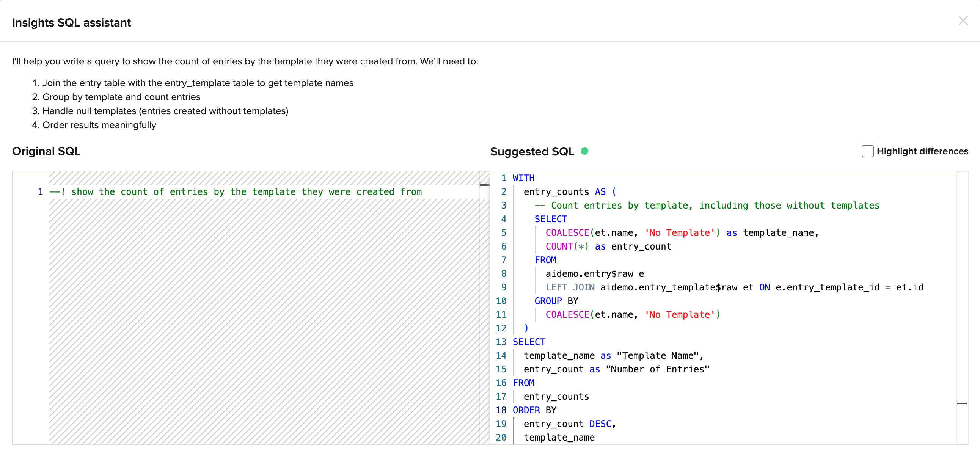The image size is (980, 452).
Task: Place cursor on the LEFT JOIN line
Action: tap(723, 287)
